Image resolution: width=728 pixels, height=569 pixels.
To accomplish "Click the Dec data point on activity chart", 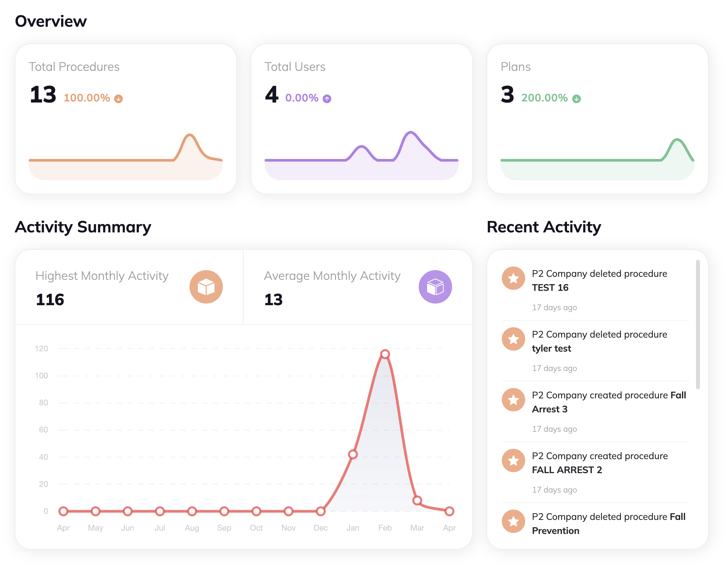I will pos(321,511).
